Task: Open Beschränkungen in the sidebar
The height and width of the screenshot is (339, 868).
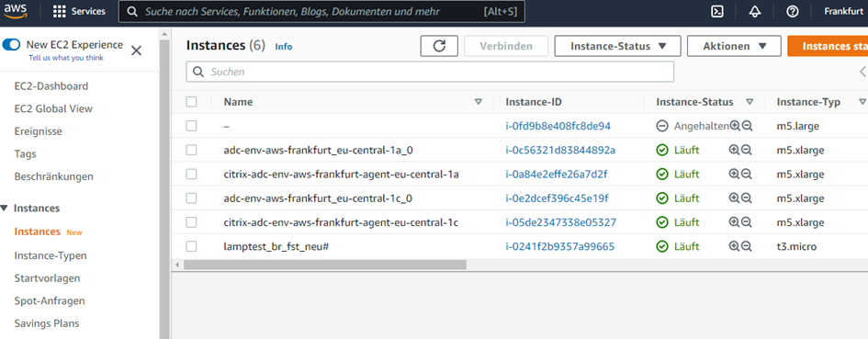Action: click(53, 176)
